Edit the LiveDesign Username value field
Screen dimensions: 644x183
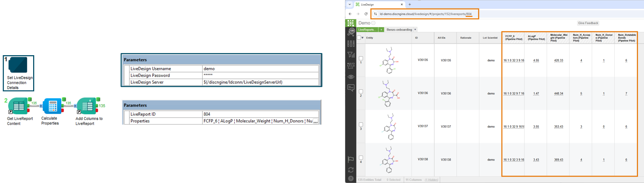click(x=260, y=69)
